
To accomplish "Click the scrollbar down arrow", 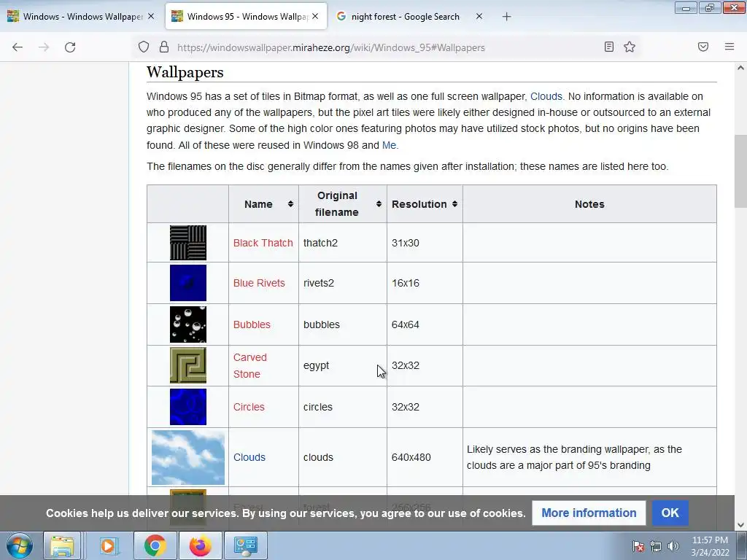I will click(740, 525).
